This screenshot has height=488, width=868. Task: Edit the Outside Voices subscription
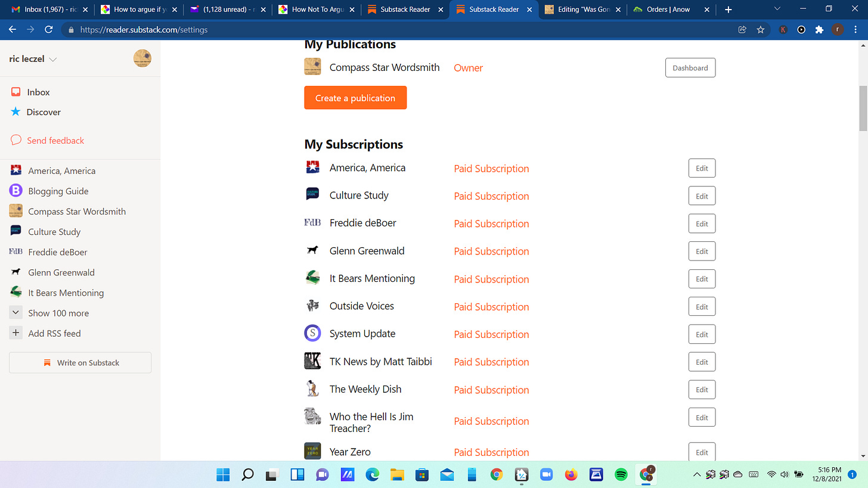coord(702,306)
